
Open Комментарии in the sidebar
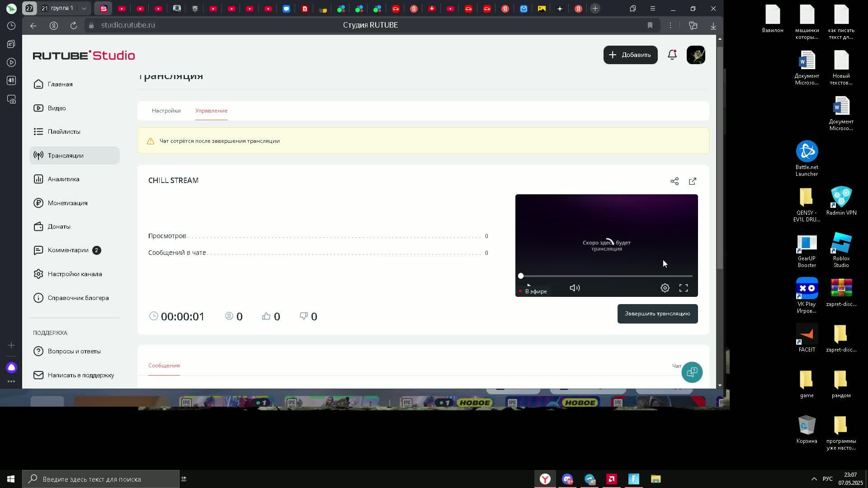coord(68,250)
